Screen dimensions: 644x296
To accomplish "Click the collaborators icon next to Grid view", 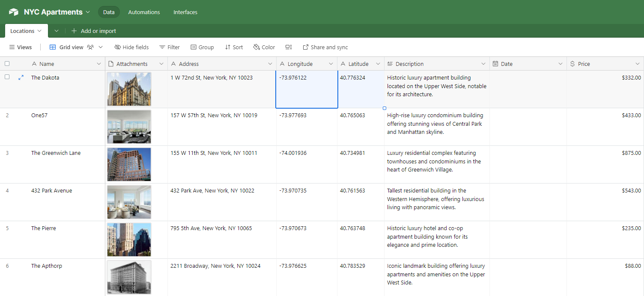I will 90,47.
